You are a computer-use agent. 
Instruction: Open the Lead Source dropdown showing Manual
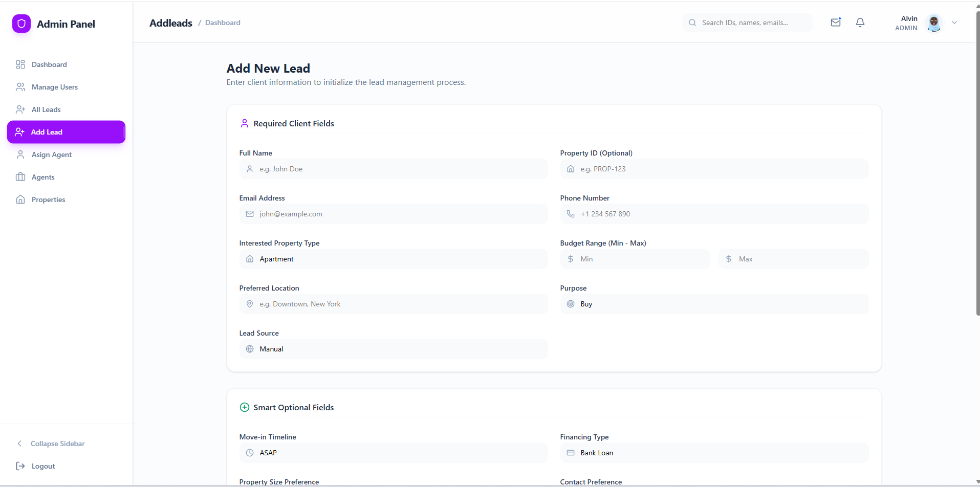[393, 349]
